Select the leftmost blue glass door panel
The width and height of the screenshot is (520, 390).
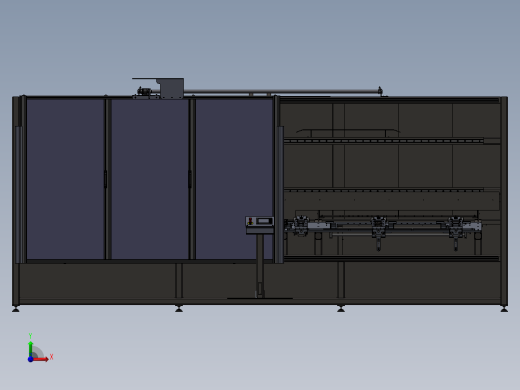(x=66, y=179)
